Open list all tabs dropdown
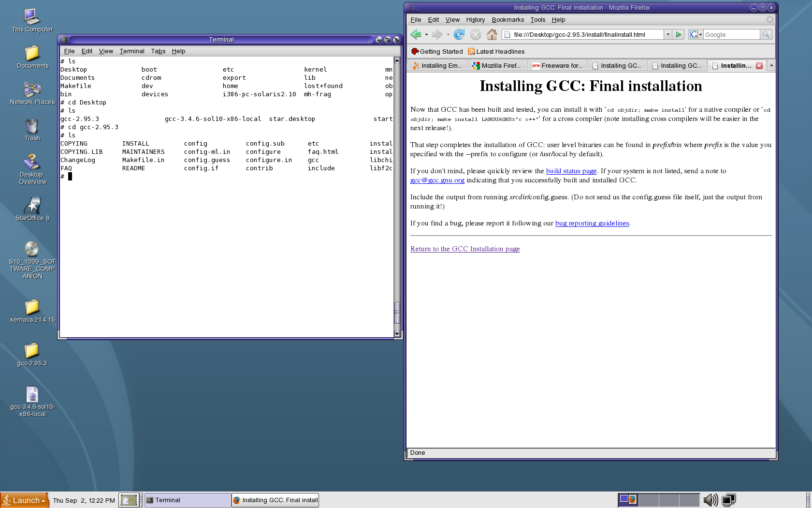 pyautogui.click(x=771, y=66)
